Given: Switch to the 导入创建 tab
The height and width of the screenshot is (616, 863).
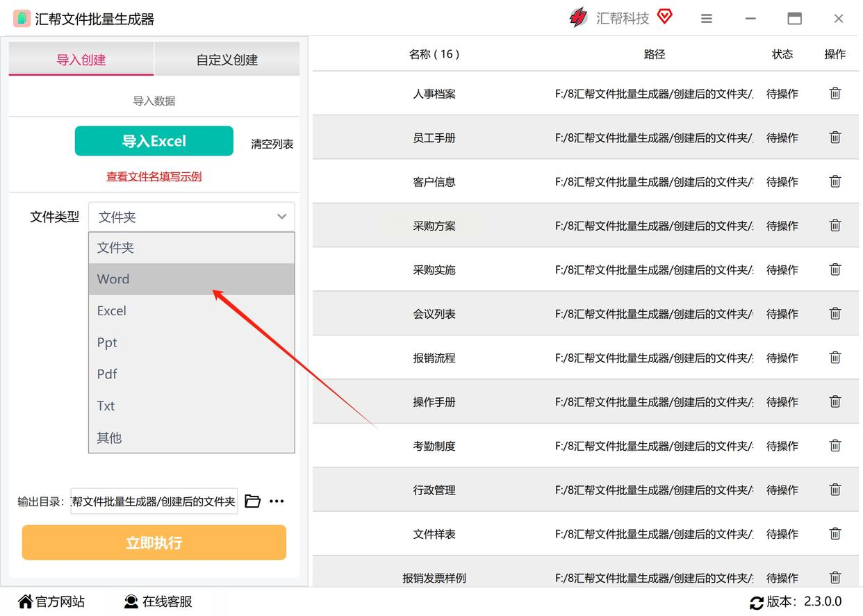Looking at the screenshot, I should pos(81,59).
